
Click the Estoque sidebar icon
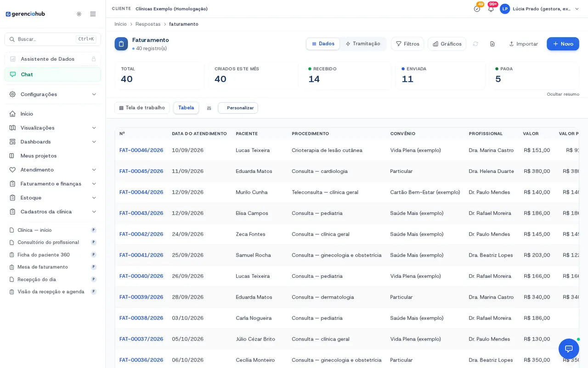tap(12, 198)
